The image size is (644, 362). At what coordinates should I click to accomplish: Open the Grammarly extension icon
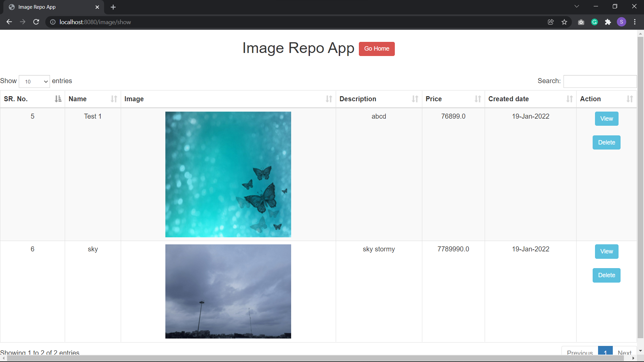point(594,22)
